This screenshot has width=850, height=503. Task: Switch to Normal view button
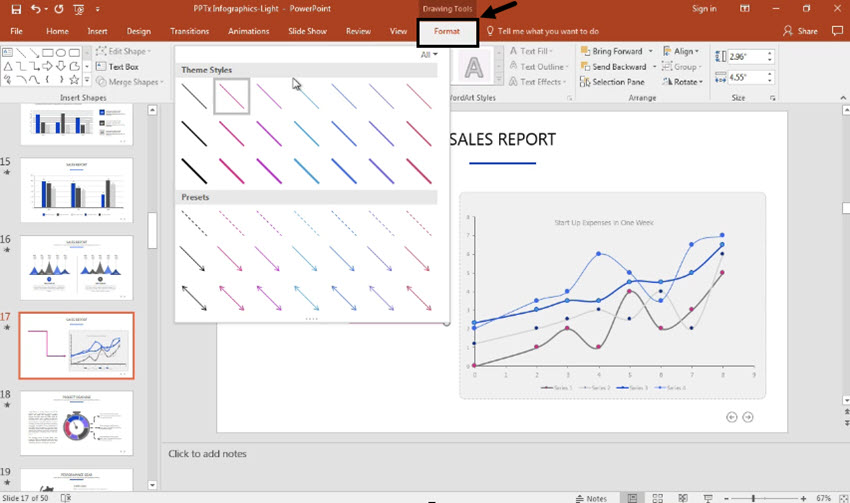point(632,497)
